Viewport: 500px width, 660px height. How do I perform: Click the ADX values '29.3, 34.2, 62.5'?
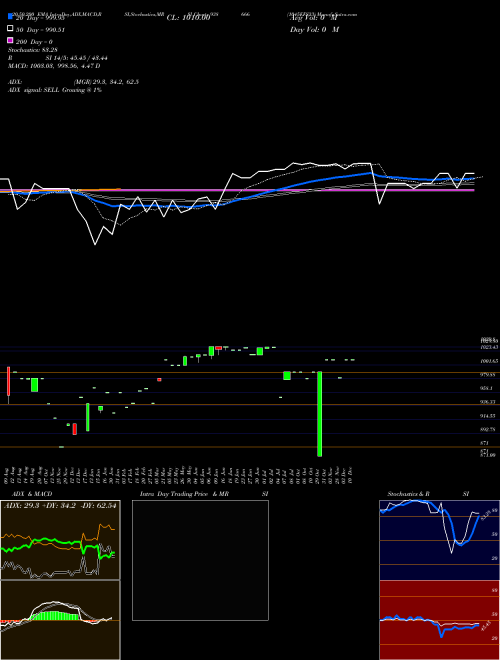116,82
